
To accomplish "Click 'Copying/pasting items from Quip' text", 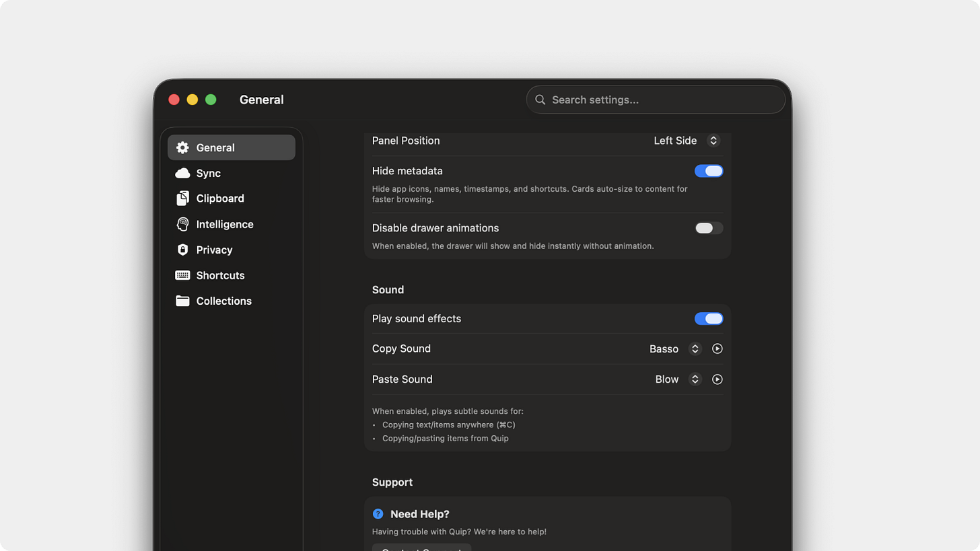I will click(446, 439).
